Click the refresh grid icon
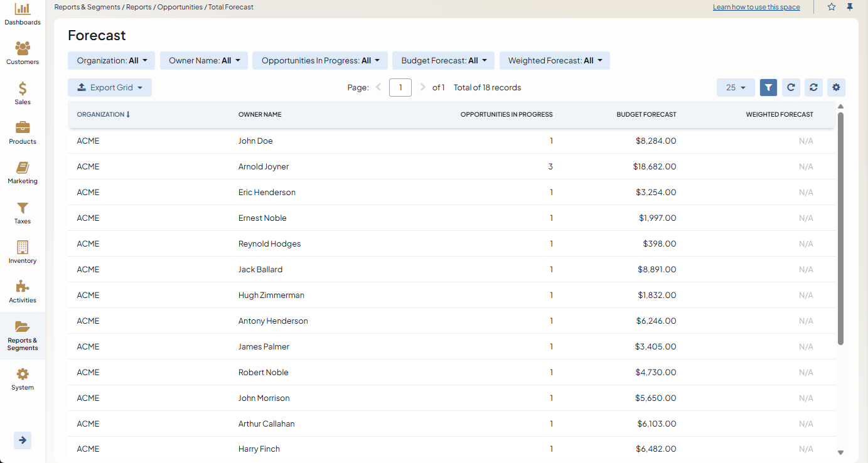 click(791, 88)
